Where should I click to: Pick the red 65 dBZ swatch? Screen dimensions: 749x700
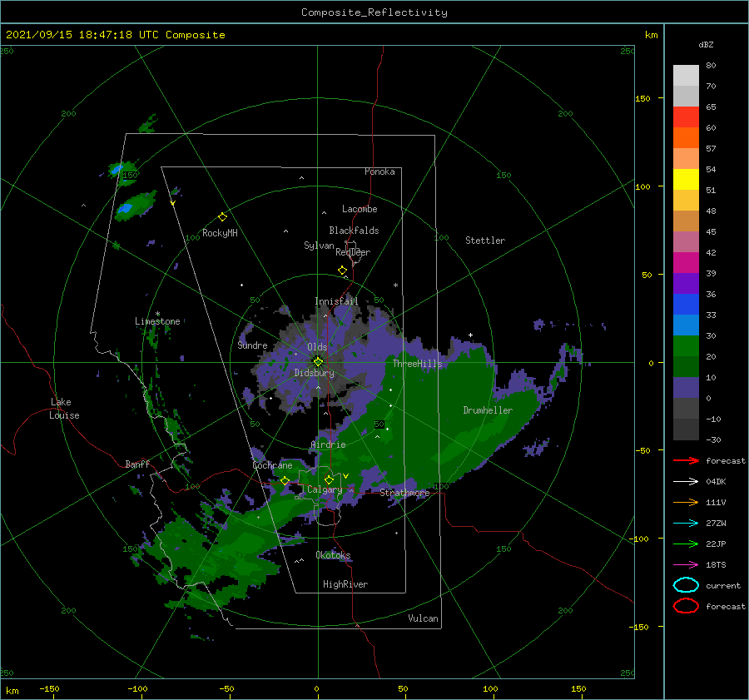click(x=686, y=117)
